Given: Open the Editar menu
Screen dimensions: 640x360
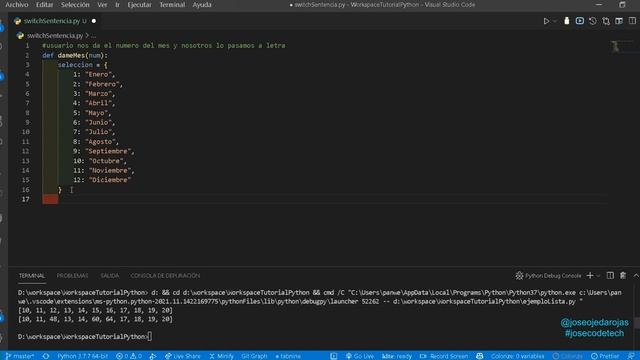Looking at the screenshot, I should pos(44,5).
